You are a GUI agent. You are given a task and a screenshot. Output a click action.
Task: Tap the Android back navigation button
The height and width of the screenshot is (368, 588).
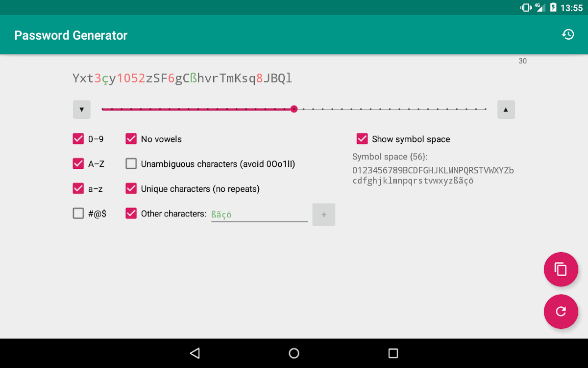click(x=195, y=353)
